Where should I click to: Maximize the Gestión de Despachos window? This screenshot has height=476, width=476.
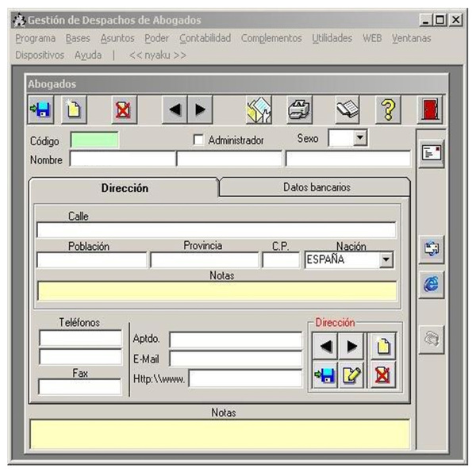click(440, 20)
